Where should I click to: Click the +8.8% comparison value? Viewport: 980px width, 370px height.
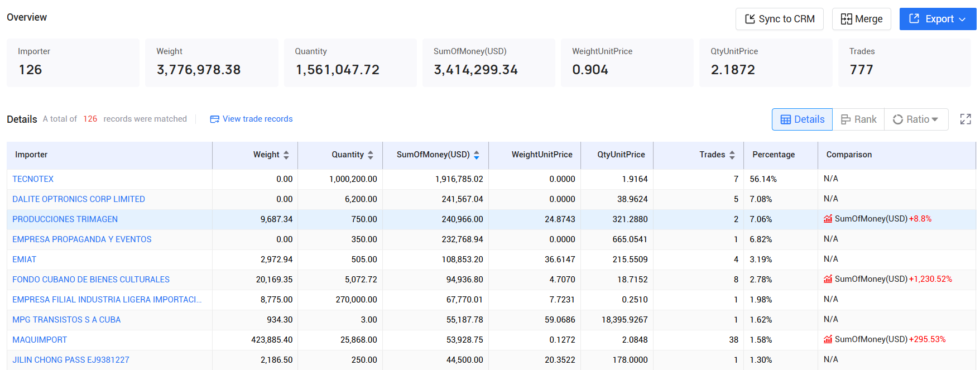920,219
